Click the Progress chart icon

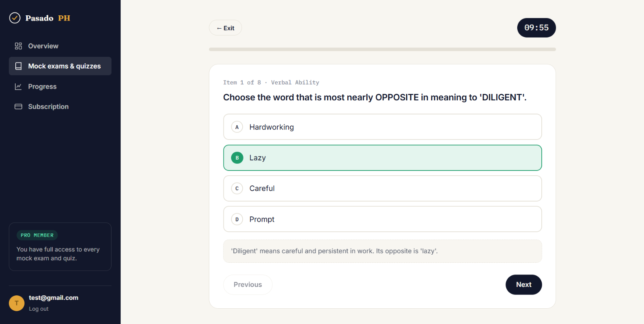(18, 87)
